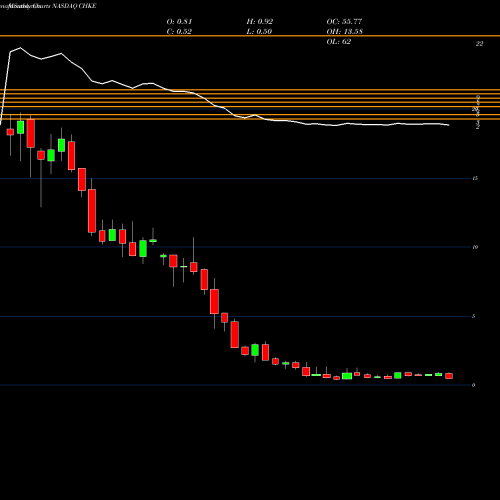This screenshot has width=500, height=500.
Task: Select the OH: 13.58 reading
Action: 344,32
